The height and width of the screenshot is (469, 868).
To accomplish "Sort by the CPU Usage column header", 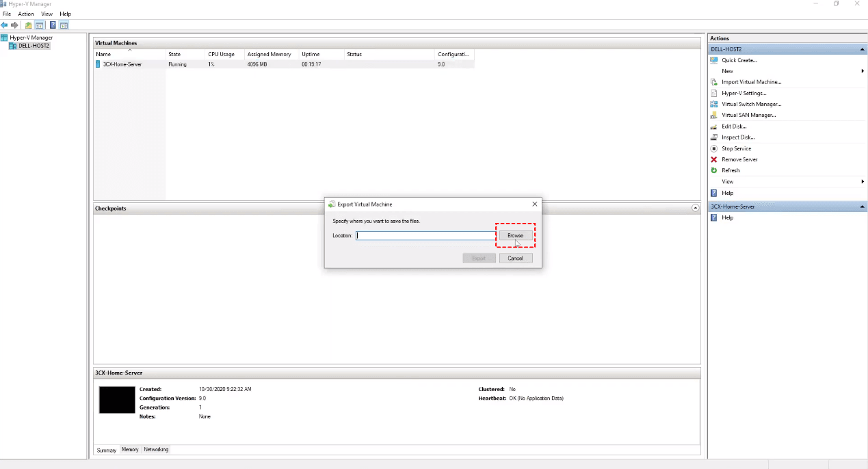I will (225, 54).
